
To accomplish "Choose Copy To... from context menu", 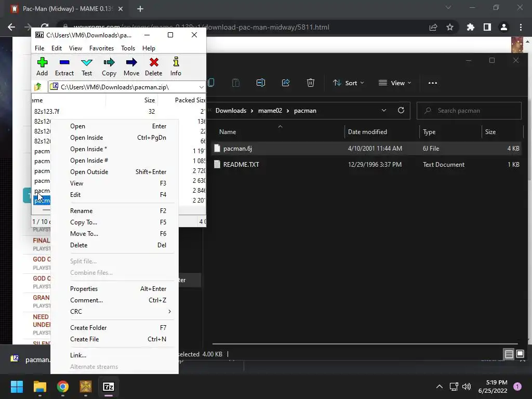I will (x=115, y=222).
